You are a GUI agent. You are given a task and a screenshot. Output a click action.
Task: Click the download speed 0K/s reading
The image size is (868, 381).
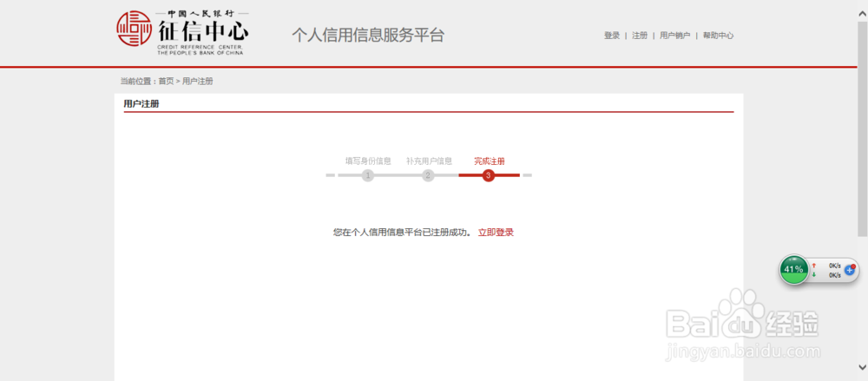coord(835,274)
